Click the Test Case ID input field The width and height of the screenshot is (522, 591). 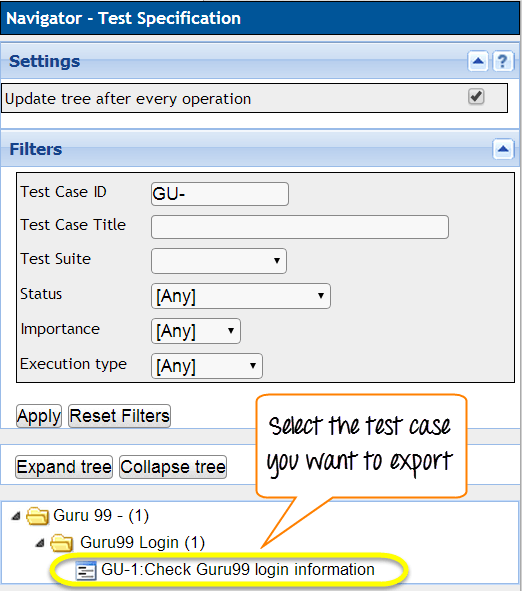tap(220, 194)
